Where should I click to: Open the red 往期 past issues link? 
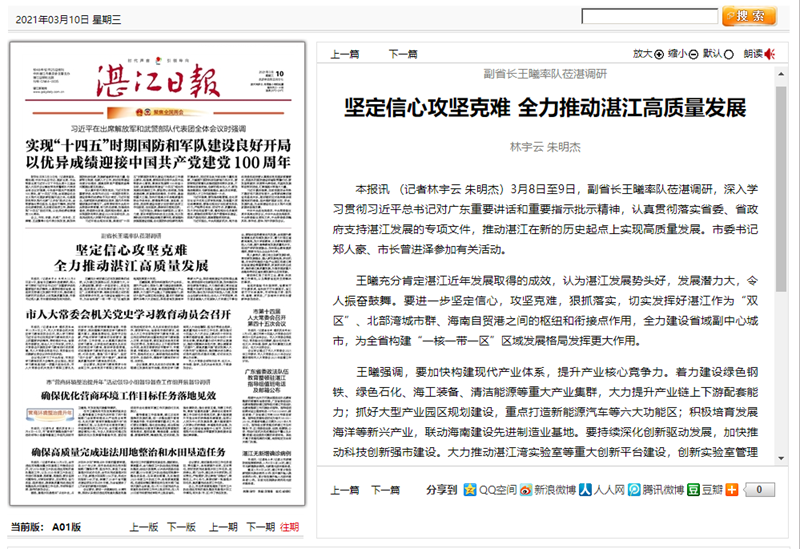tap(289, 527)
